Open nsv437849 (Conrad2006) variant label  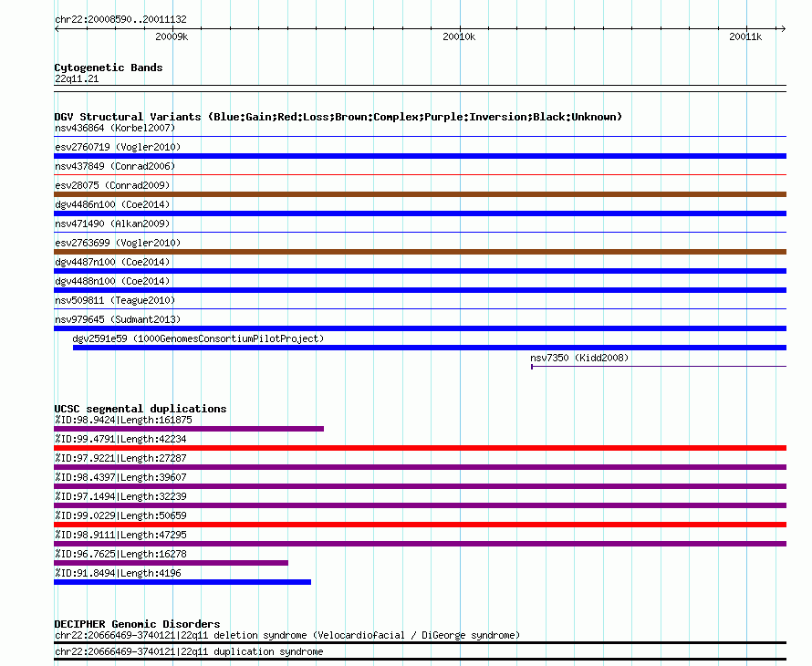click(115, 166)
